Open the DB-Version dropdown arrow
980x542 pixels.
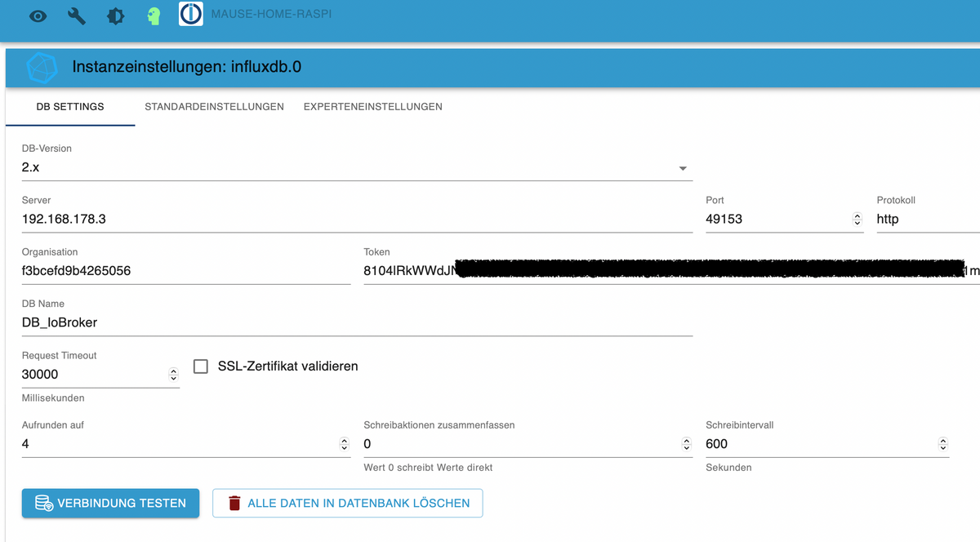pyautogui.click(x=683, y=169)
